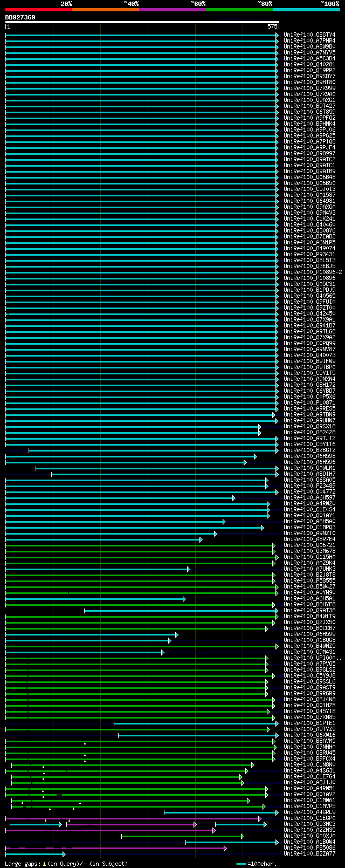This screenshot has width=345, height=868.
Task: Select the label UniRef100_A7UNK3
Action: pos(309,569)
